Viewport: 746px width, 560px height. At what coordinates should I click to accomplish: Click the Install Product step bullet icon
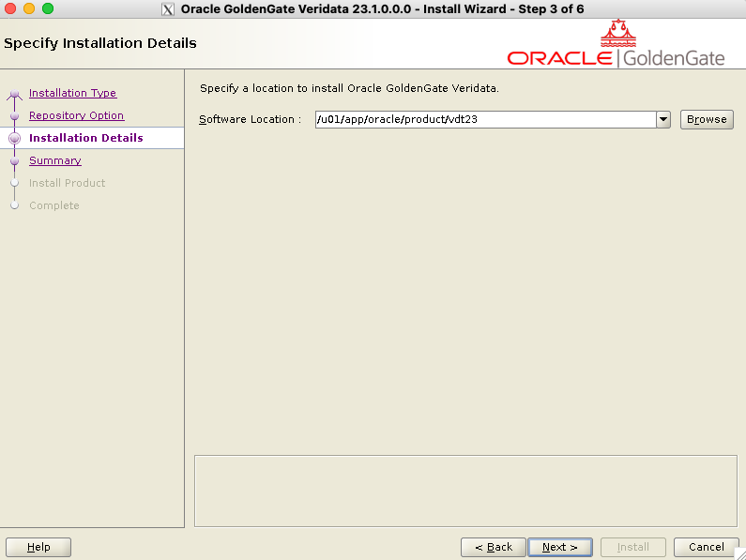click(x=14, y=184)
